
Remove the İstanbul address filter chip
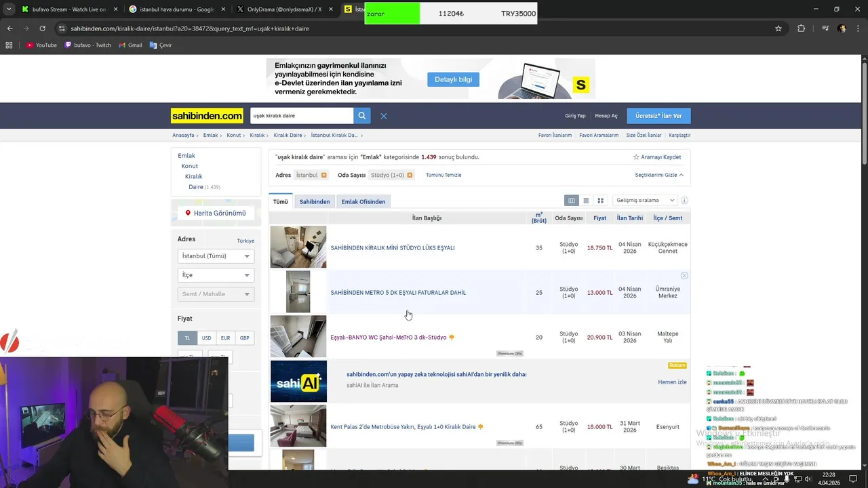pyautogui.click(x=323, y=176)
